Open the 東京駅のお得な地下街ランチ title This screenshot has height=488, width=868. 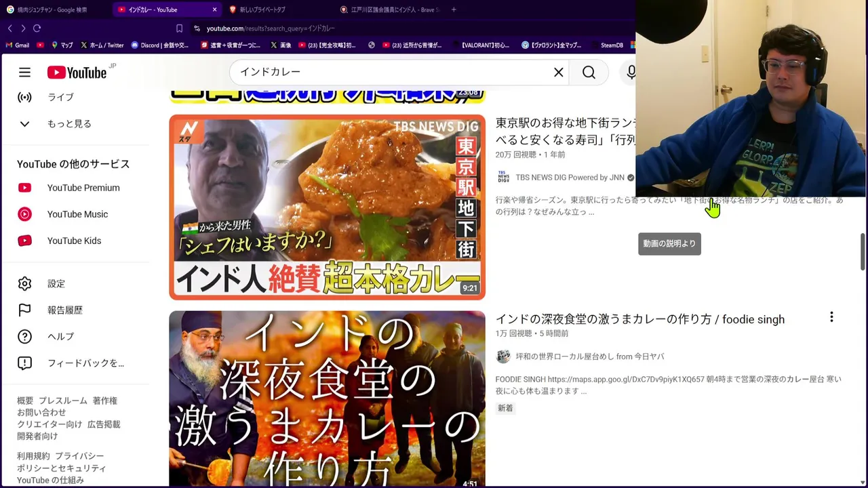[565, 131]
